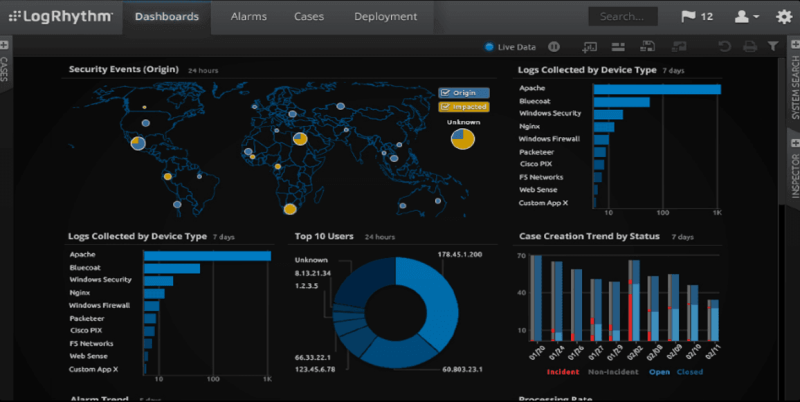Screen dimensions: 800x402
Task: Uncheck the Impacted checkbox on map
Action: coord(445,105)
